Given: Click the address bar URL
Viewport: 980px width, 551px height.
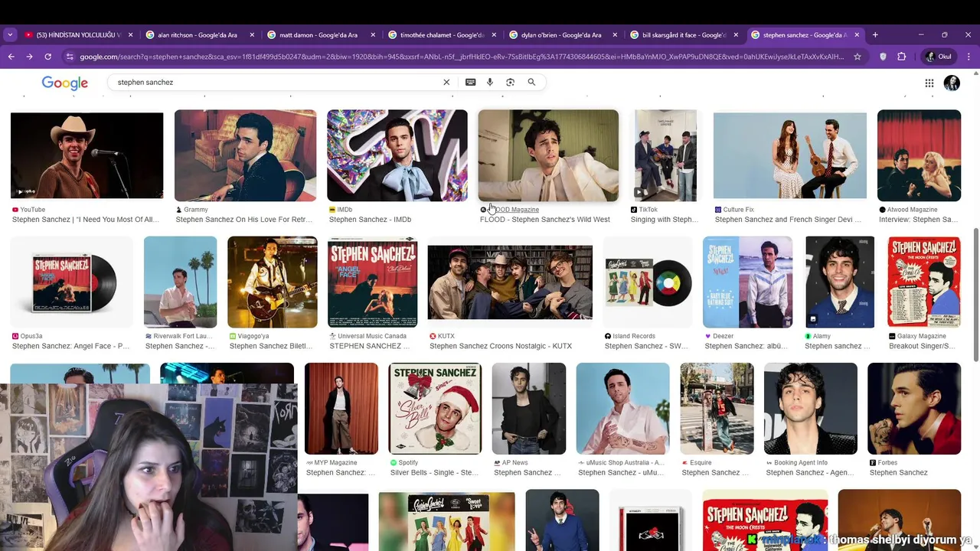Looking at the screenshot, I should [x=462, y=57].
